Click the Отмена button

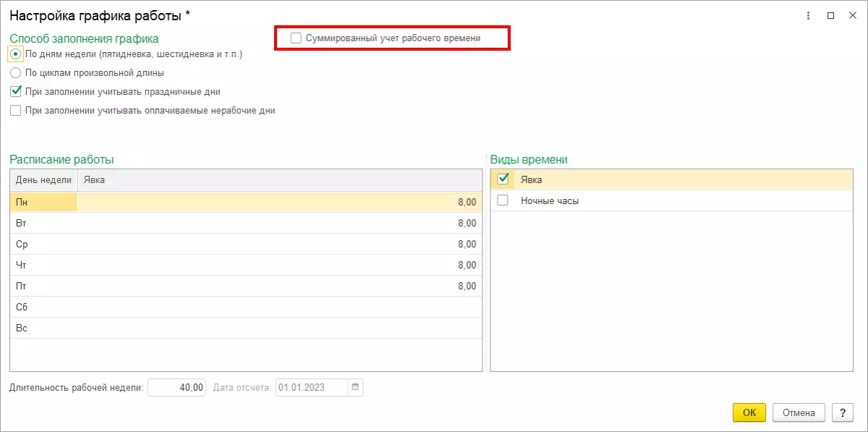coord(799,412)
